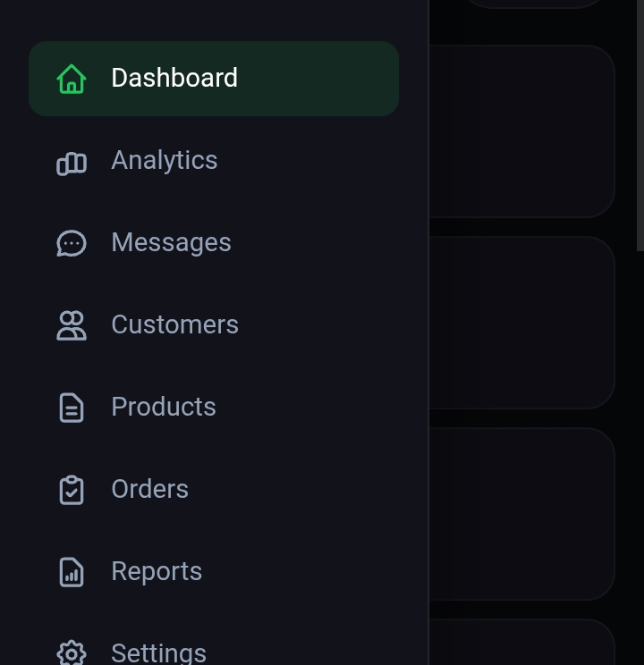Click the Messages speech bubble icon
Screen dimensions: 644x665
(x=72, y=243)
